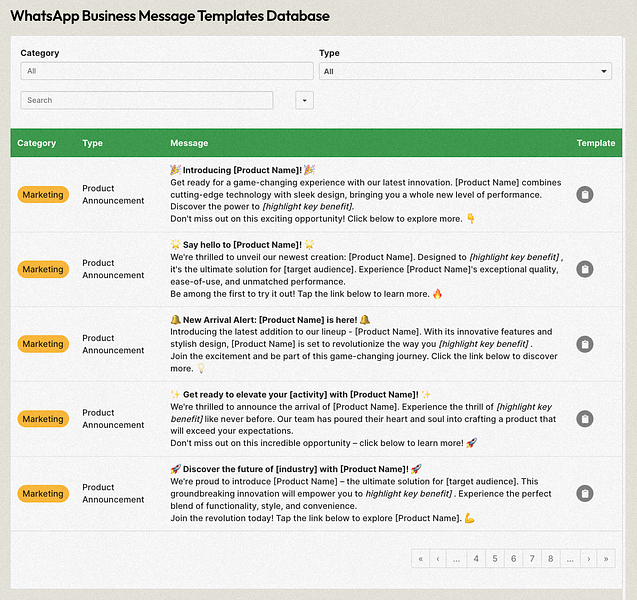Image resolution: width=637 pixels, height=600 pixels.
Task: Sort by the Category column header
Action: tap(36, 143)
